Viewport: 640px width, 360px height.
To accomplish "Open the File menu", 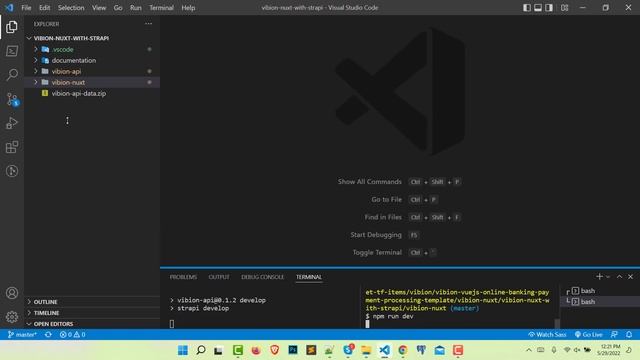I will point(26,8).
